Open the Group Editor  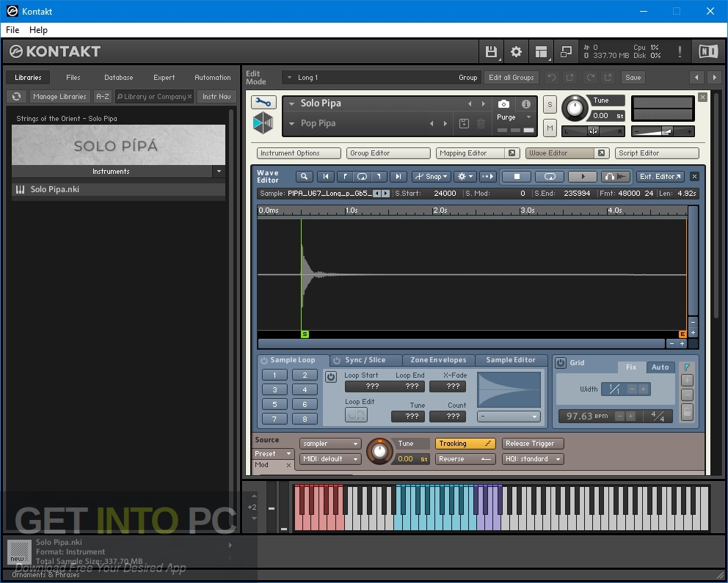[388, 153]
